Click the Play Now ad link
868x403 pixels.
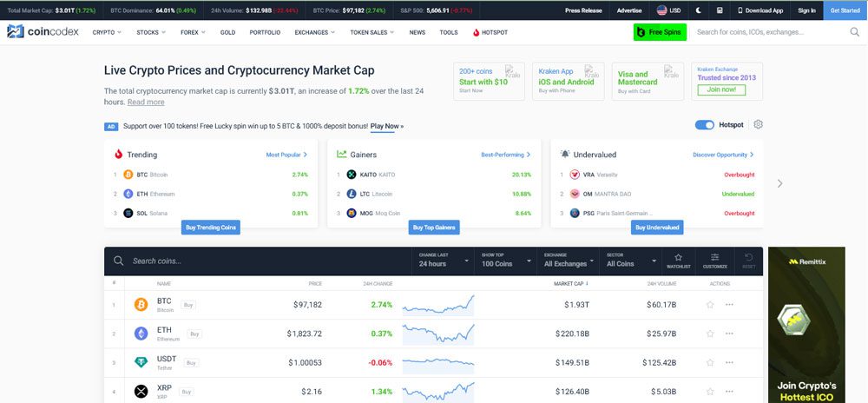pyautogui.click(x=387, y=126)
